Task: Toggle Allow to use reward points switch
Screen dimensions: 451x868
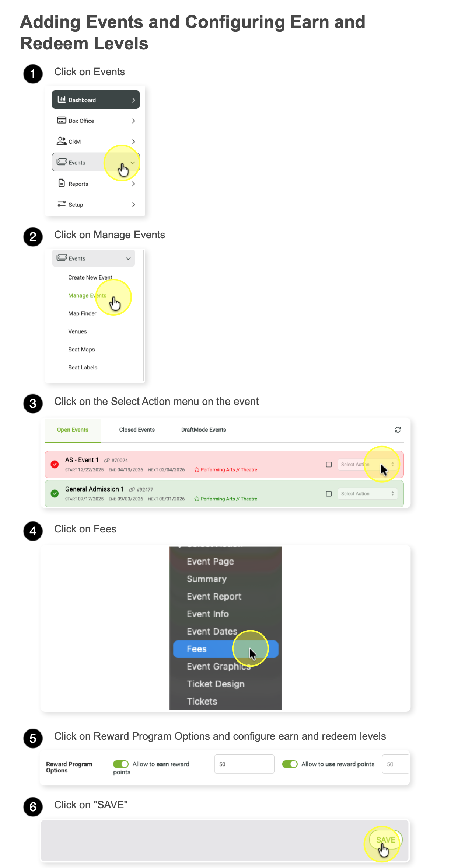Action: click(290, 764)
